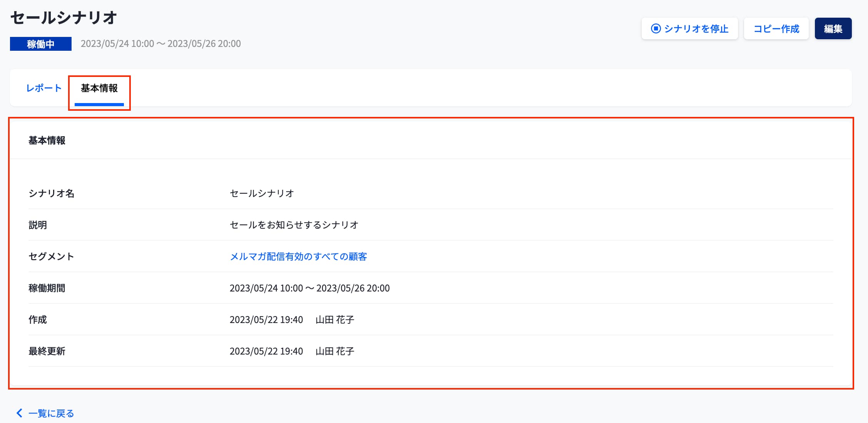
Task: Switch to the レポート tab
Action: pos(44,88)
